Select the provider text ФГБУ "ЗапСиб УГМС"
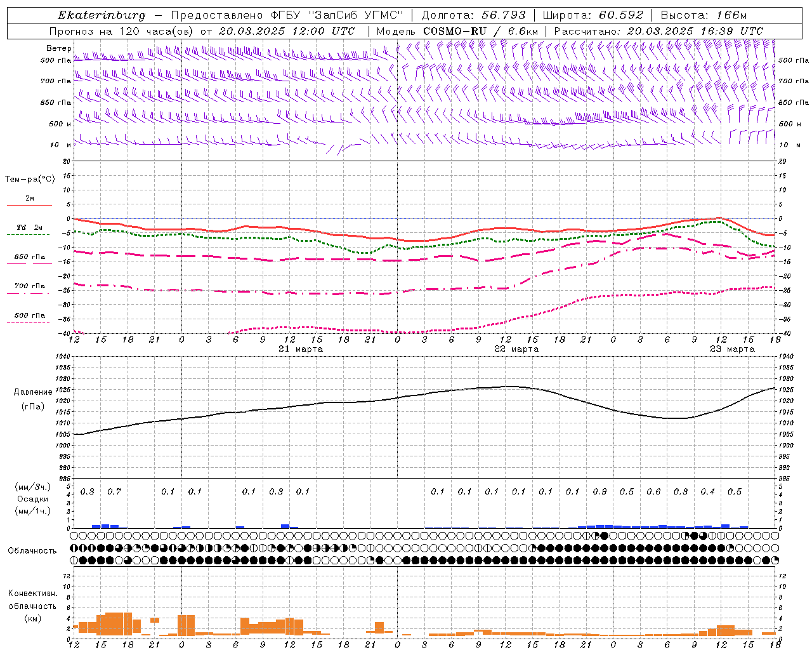The width and height of the screenshot is (812, 650). pos(337,15)
